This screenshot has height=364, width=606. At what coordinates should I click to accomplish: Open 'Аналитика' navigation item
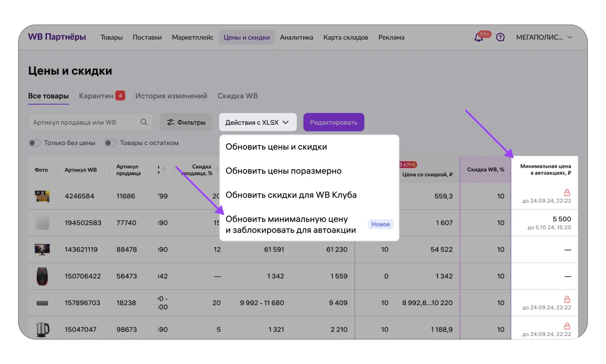(297, 37)
